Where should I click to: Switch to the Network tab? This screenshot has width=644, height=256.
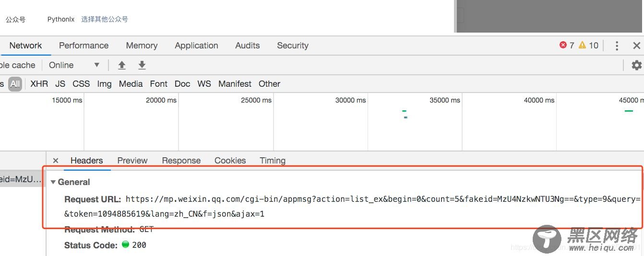pos(25,46)
